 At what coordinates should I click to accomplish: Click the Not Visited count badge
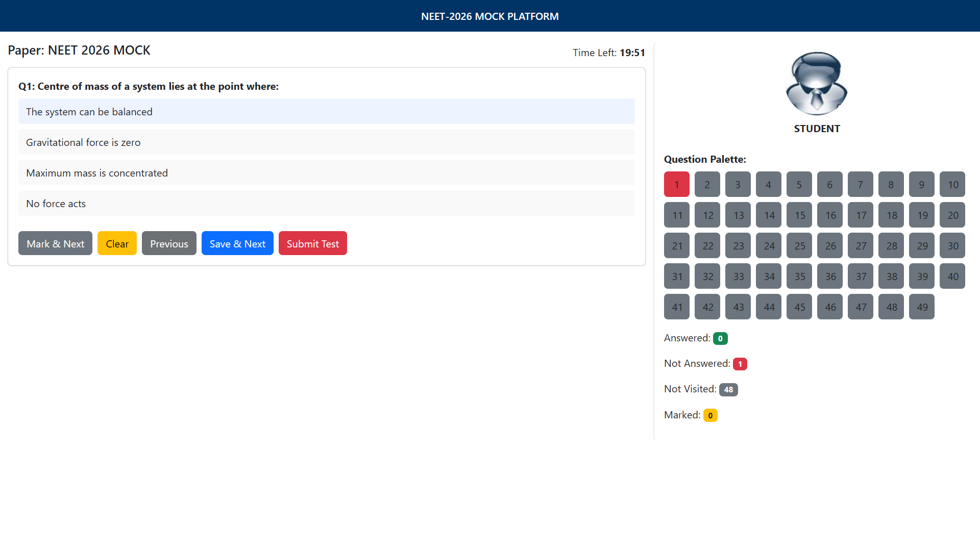click(728, 389)
